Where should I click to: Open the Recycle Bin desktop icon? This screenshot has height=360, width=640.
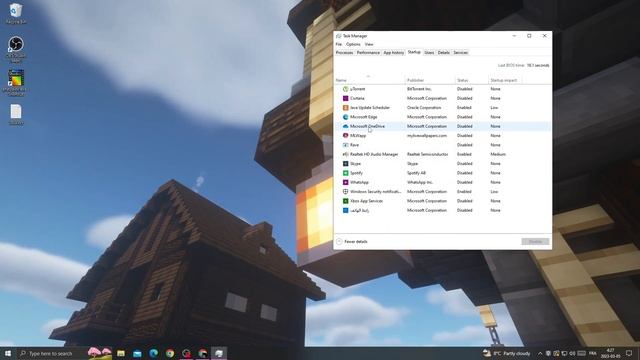[16, 13]
